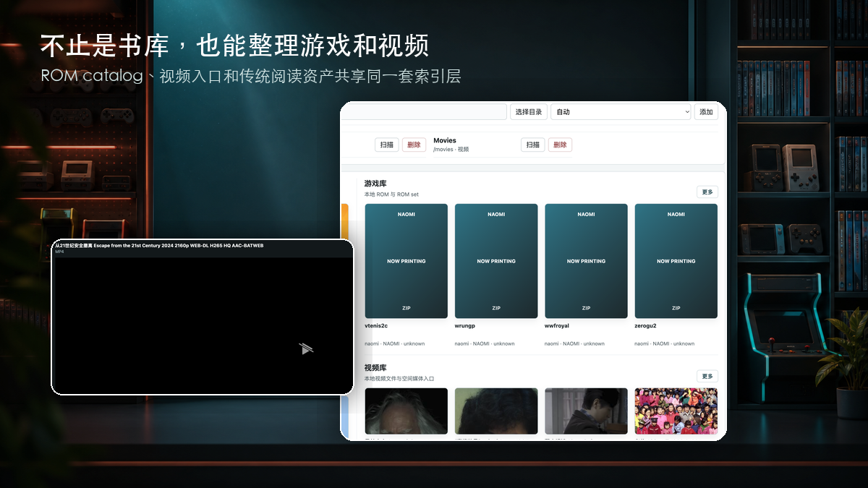Select the zerogu2 game title

(646, 326)
